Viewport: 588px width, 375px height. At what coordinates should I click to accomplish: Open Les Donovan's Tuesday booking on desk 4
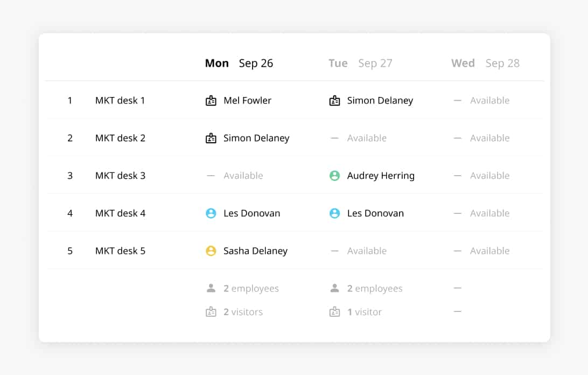click(375, 213)
